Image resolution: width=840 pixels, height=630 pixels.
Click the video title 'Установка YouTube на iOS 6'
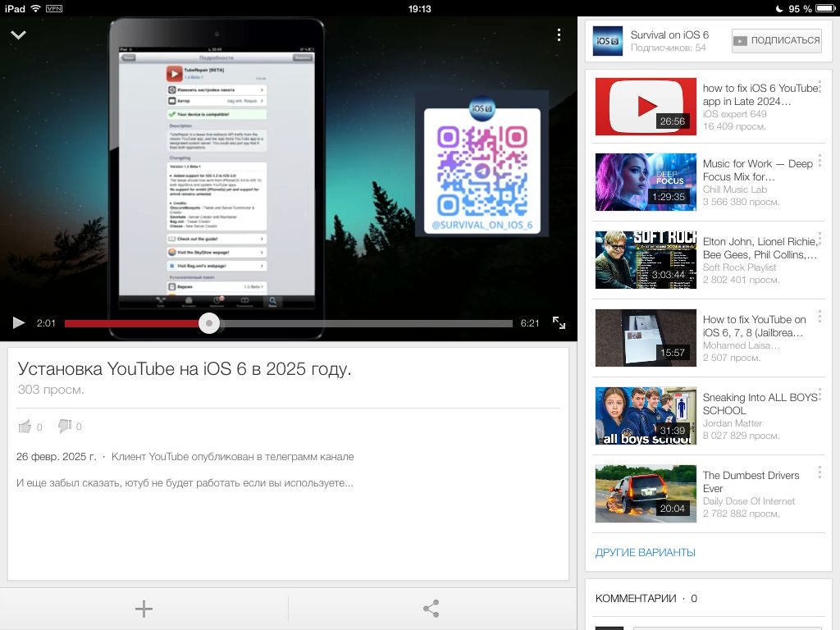point(185,368)
